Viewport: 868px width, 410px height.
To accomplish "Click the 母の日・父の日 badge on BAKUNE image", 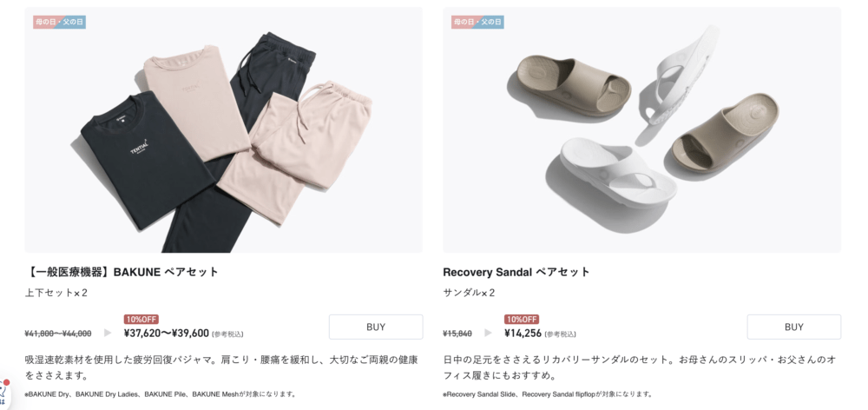I will (59, 23).
